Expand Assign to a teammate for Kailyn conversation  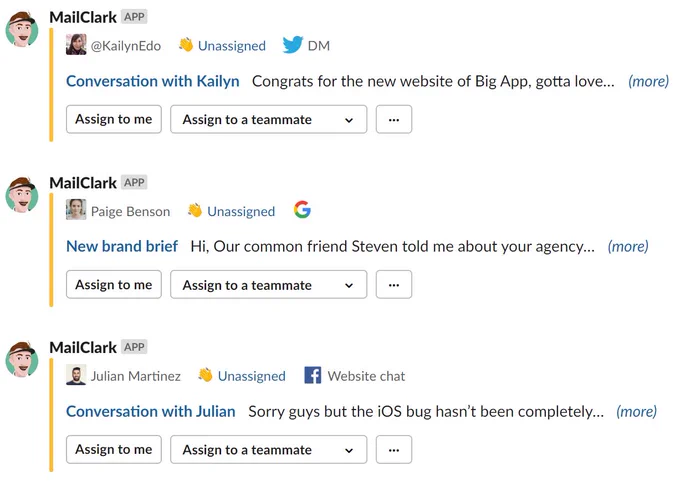coord(268,119)
